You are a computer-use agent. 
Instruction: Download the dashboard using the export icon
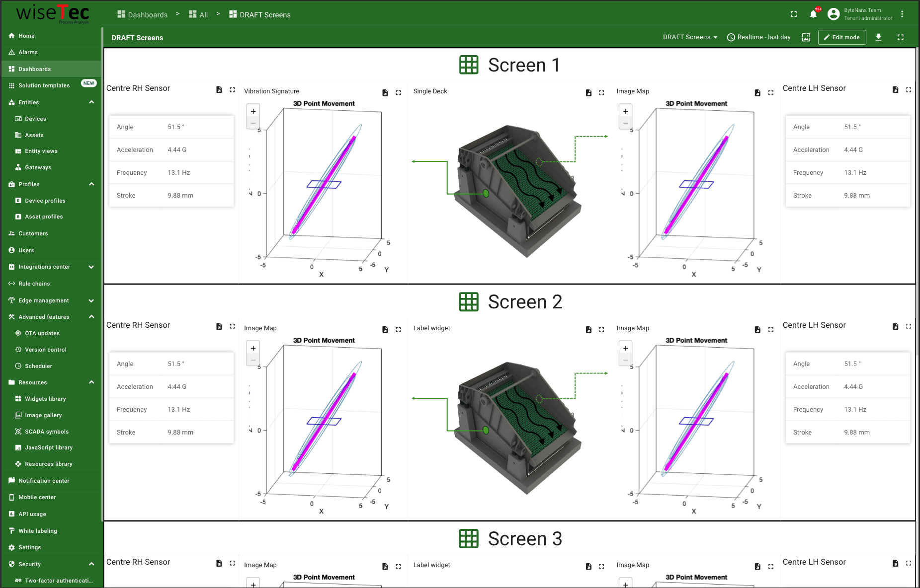point(879,37)
